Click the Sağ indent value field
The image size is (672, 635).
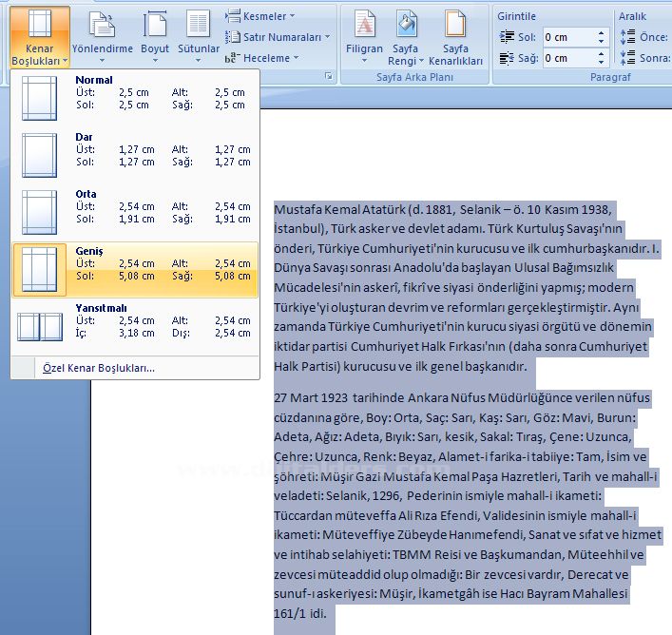tap(568, 58)
